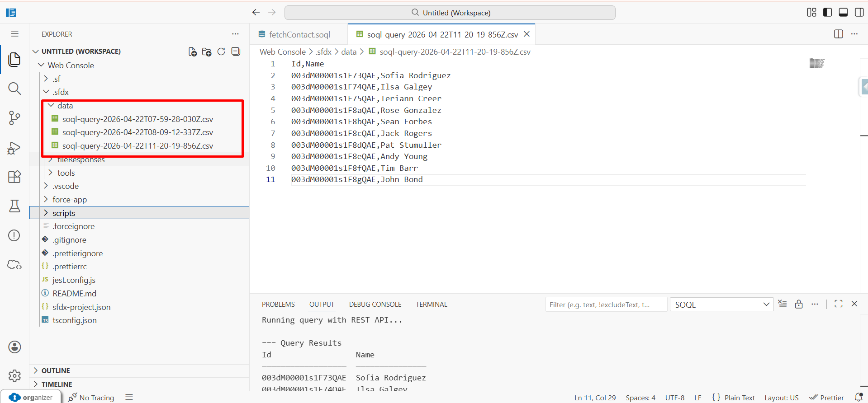This screenshot has height=403, width=868.
Task: Open the Search view
Action: [x=14, y=89]
